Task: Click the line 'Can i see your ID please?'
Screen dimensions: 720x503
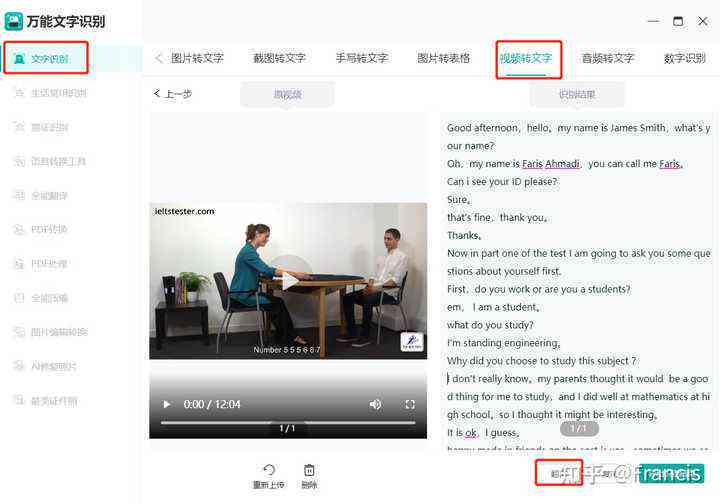Action: (502, 182)
